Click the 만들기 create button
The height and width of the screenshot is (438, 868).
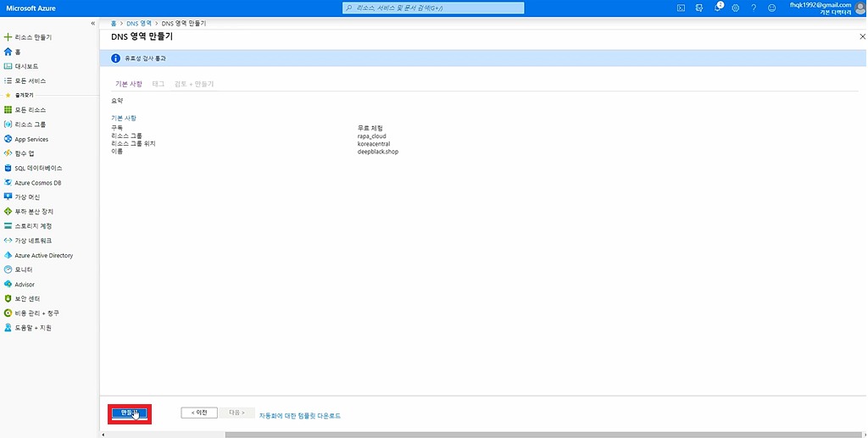pyautogui.click(x=129, y=413)
